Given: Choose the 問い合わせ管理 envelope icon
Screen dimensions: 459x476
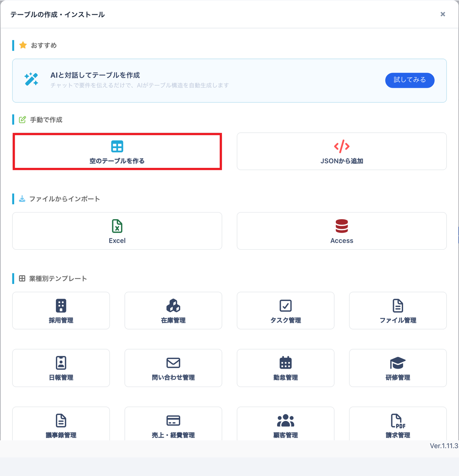Looking at the screenshot, I should click(x=173, y=363).
